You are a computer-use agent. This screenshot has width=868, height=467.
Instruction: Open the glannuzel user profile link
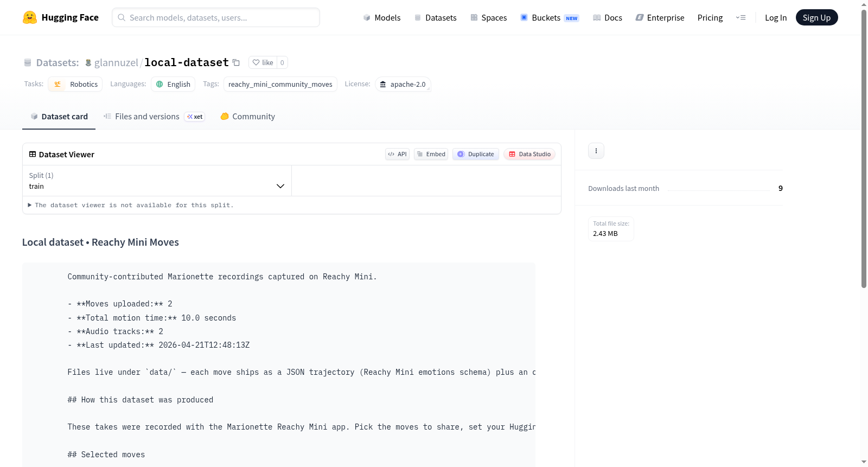coord(116,63)
